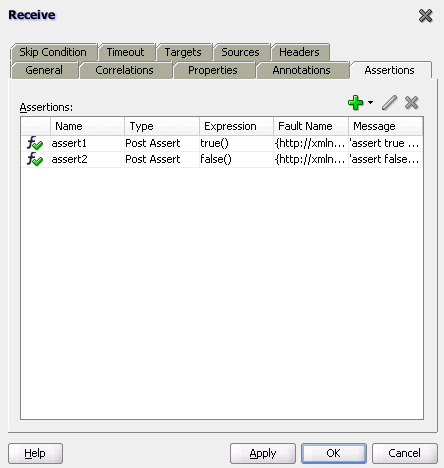Screen dimensions: 444x468
Task: Click the fault name of assert2
Action: [311, 159]
